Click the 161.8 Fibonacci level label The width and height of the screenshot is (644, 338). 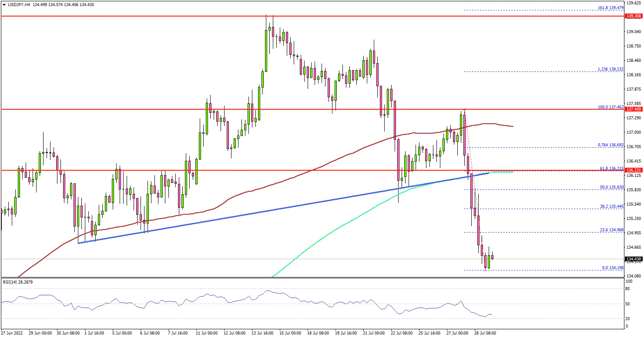pos(614,8)
